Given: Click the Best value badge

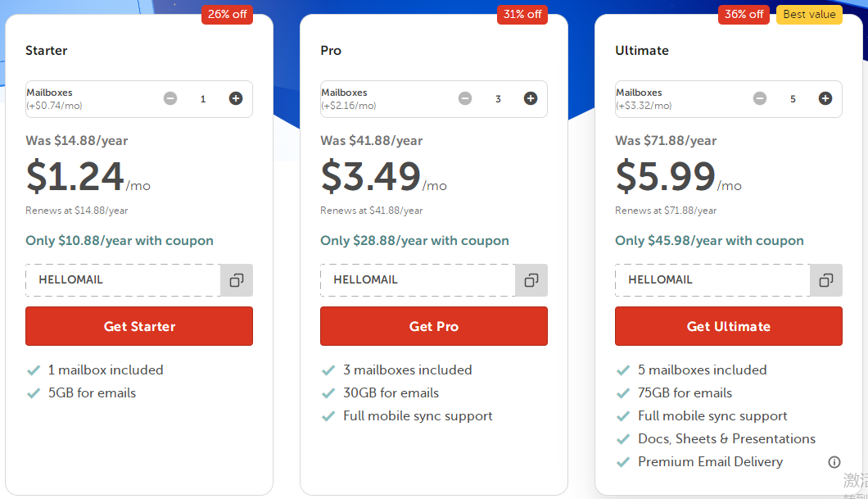Looking at the screenshot, I should tap(809, 15).
